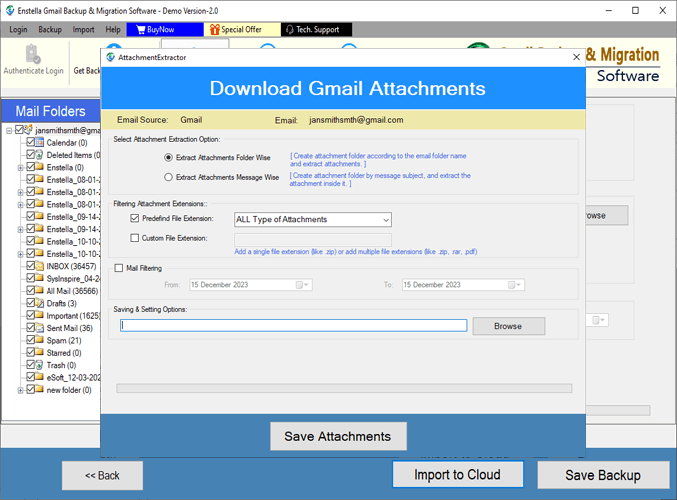677x500 pixels.
Task: Click the INBOX folder icon
Action: click(40, 266)
